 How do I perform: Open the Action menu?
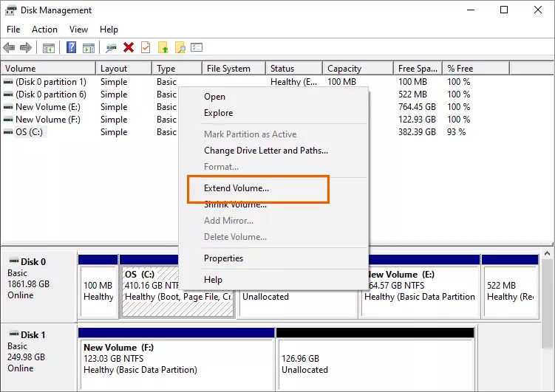44,30
